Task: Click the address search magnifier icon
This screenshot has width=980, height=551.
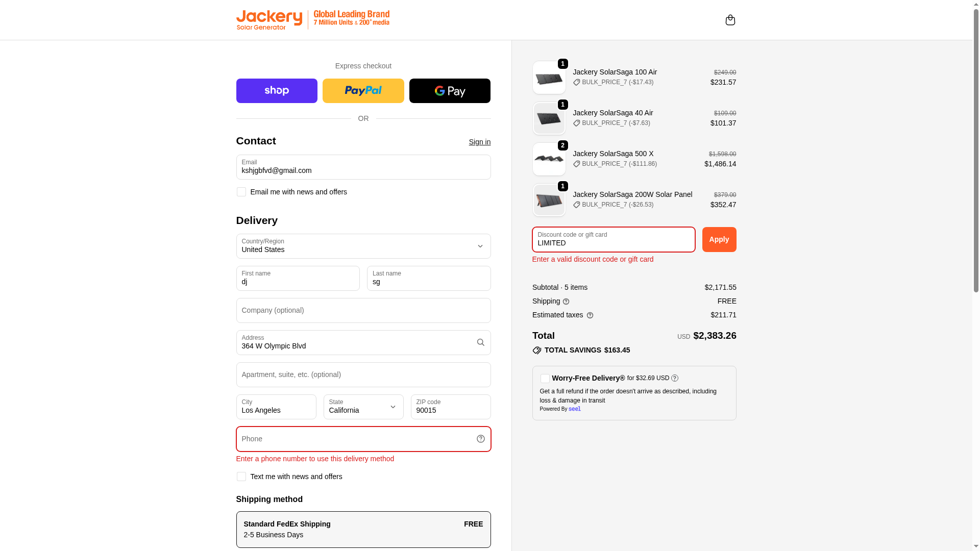Action: pyautogui.click(x=480, y=342)
